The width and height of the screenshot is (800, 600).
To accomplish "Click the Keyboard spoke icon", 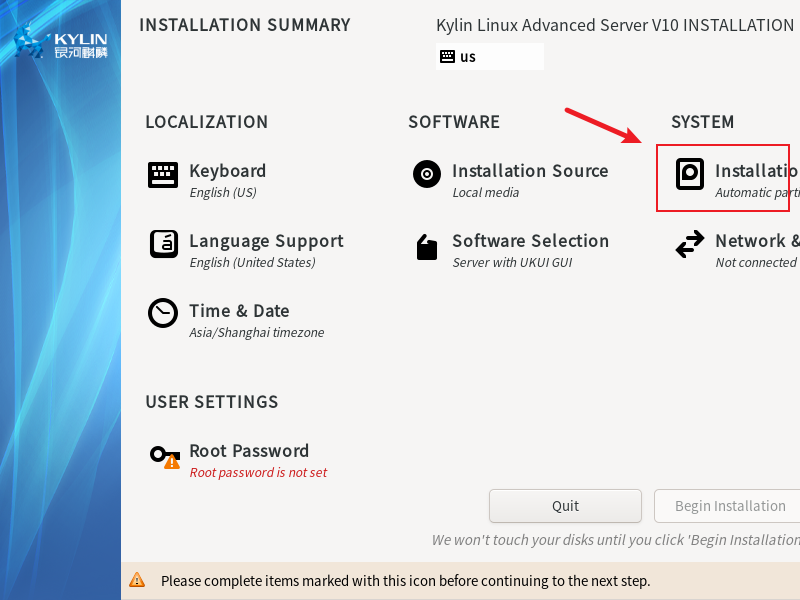I will tap(163, 175).
